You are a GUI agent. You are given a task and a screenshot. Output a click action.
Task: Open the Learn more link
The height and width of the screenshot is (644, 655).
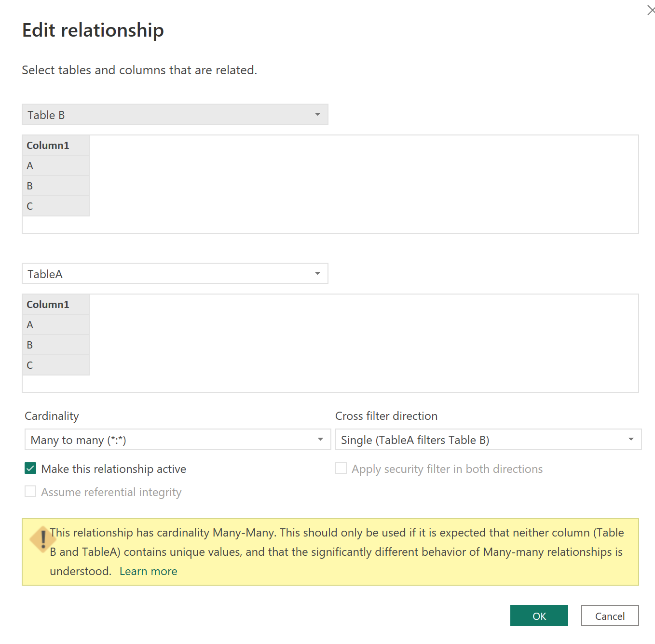[x=148, y=571]
